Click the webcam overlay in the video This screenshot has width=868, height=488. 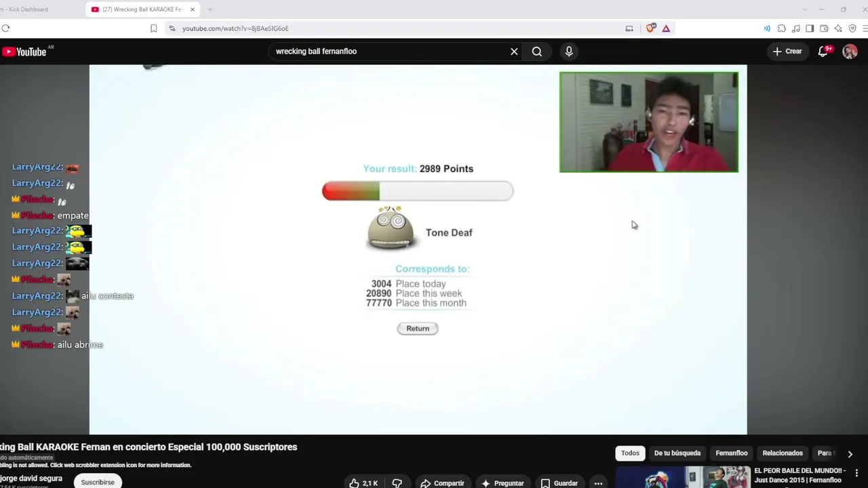[649, 122]
